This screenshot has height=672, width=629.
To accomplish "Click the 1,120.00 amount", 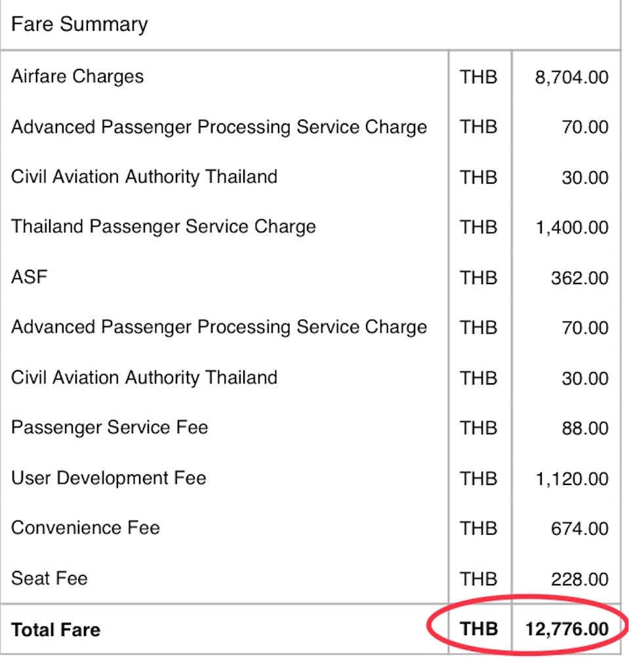I will [571, 479].
